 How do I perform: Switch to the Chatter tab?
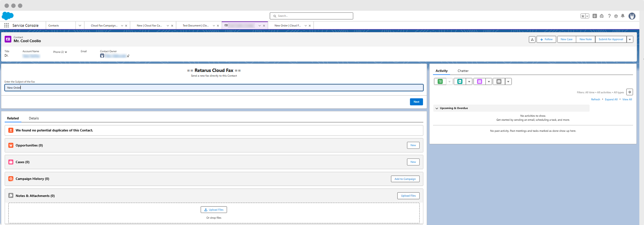(463, 71)
